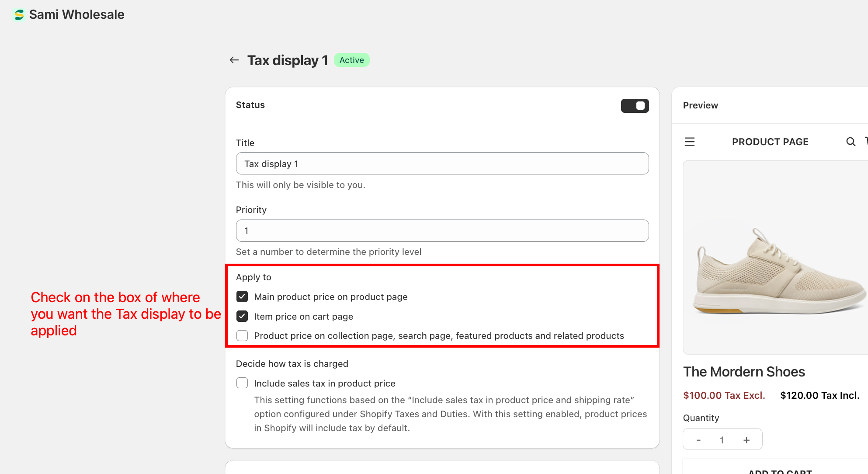Click the Sami Wholesale app name
The height and width of the screenshot is (474, 868).
point(77,14)
